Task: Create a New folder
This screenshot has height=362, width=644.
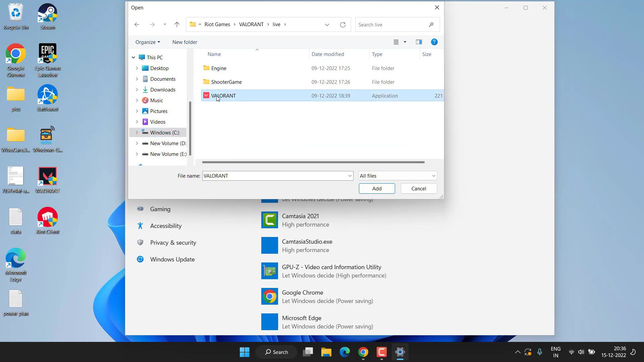Action: (x=185, y=42)
